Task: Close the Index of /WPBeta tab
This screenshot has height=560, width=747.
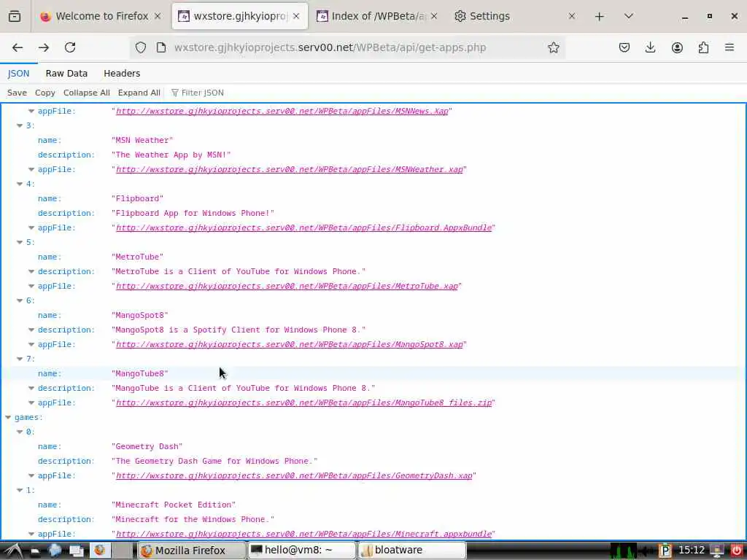Action: coord(434,16)
